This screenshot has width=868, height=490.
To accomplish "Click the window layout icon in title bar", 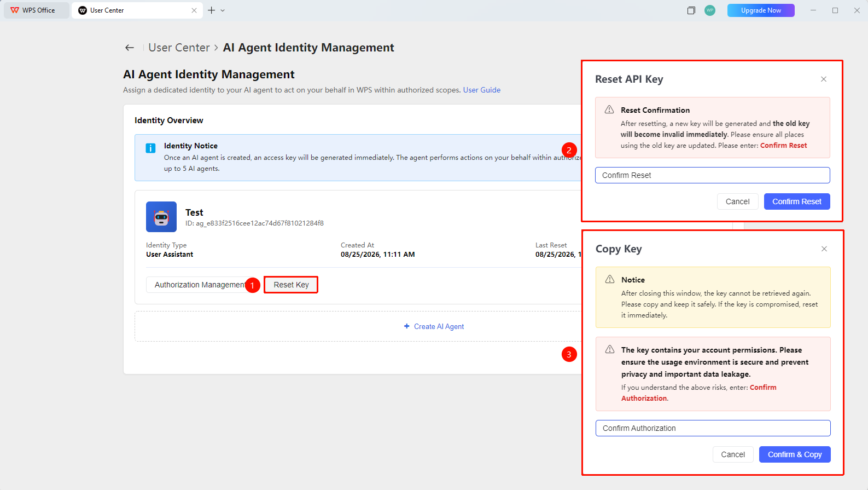I will pos(691,10).
